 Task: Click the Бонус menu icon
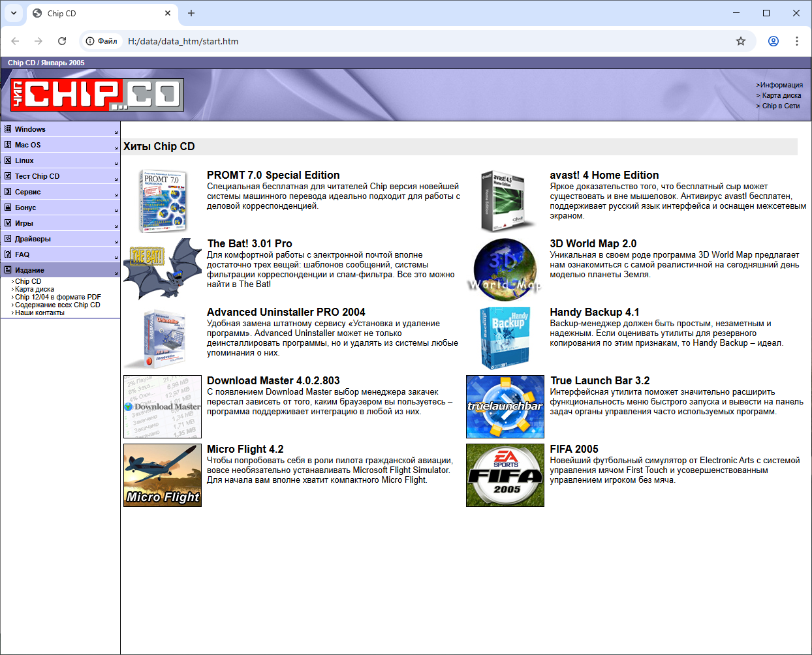(x=8, y=207)
